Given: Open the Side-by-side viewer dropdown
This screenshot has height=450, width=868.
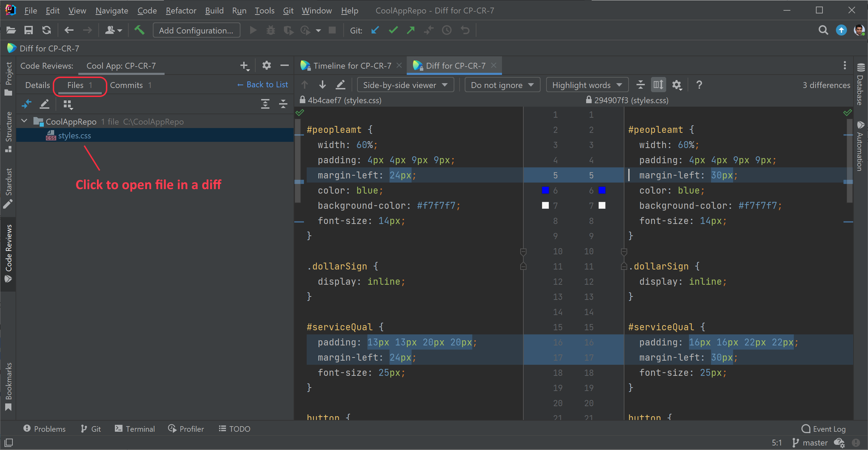Looking at the screenshot, I should pos(405,85).
